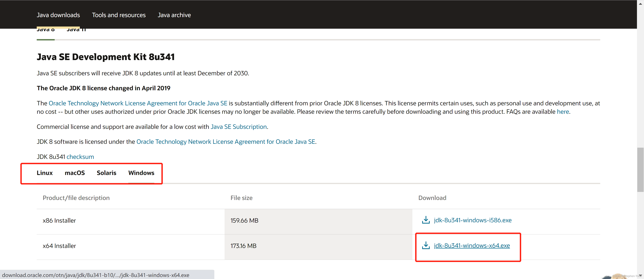Select the Java 8 tab
Screen dimensions: 644x279
[x=45, y=30]
